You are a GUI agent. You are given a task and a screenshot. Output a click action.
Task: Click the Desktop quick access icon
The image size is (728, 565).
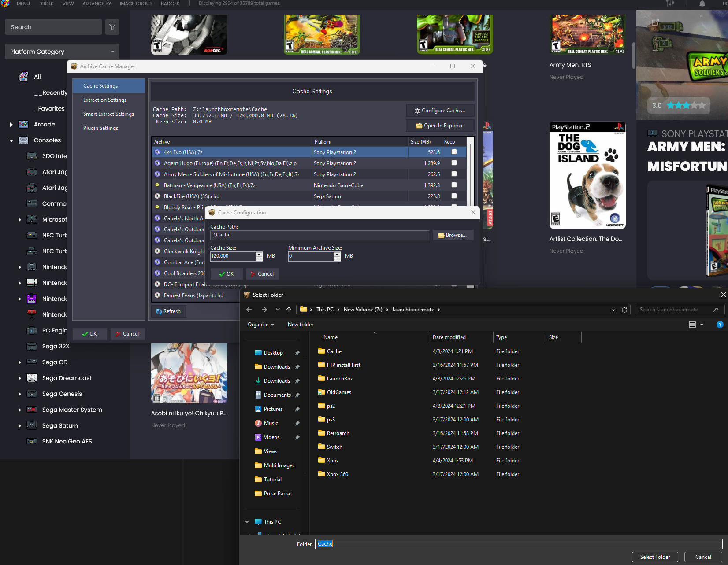click(x=258, y=353)
